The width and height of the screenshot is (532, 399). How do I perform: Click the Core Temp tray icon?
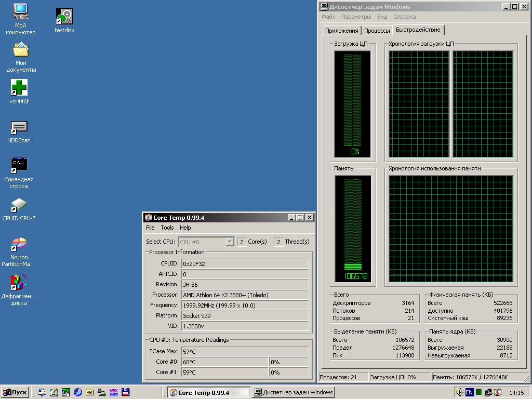tap(497, 392)
